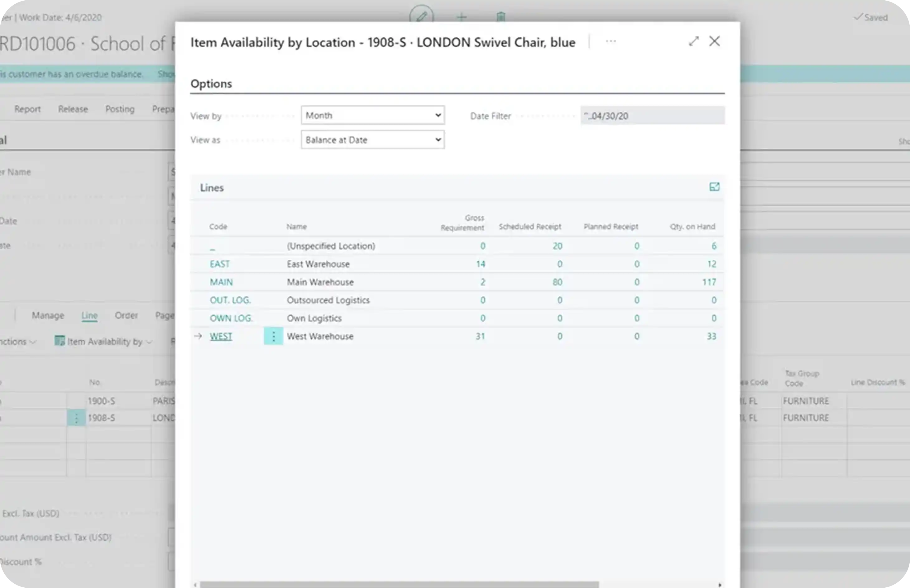Image resolution: width=910 pixels, height=588 pixels.
Task: Open the WEST location code link
Action: pyautogui.click(x=221, y=336)
